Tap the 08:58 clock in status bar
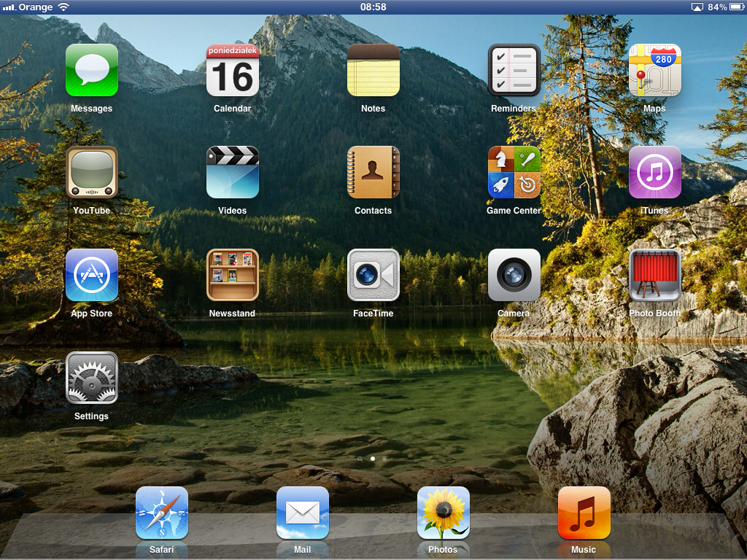 (373, 7)
